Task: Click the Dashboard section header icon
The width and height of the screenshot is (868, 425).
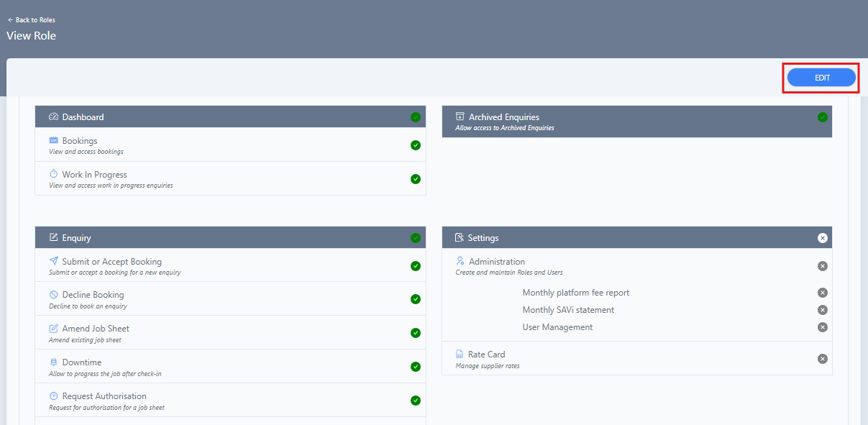Action: [x=52, y=116]
